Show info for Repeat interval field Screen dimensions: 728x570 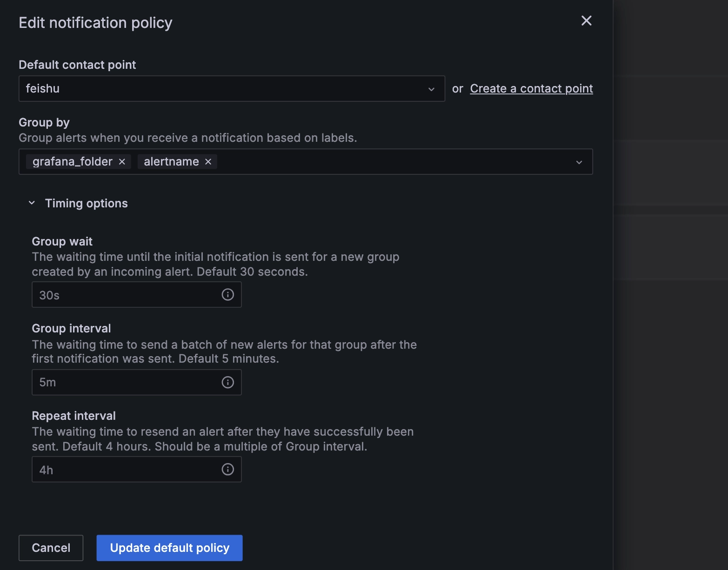coord(227,470)
